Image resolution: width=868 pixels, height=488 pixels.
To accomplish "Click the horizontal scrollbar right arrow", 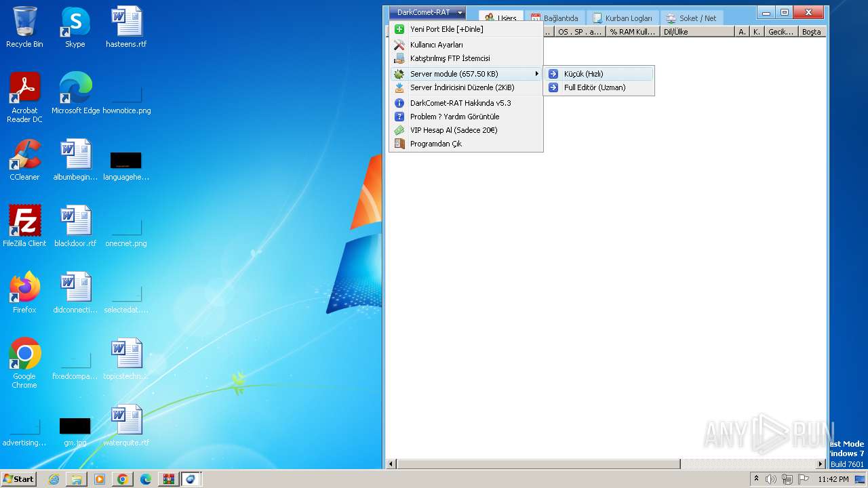I will point(821,464).
